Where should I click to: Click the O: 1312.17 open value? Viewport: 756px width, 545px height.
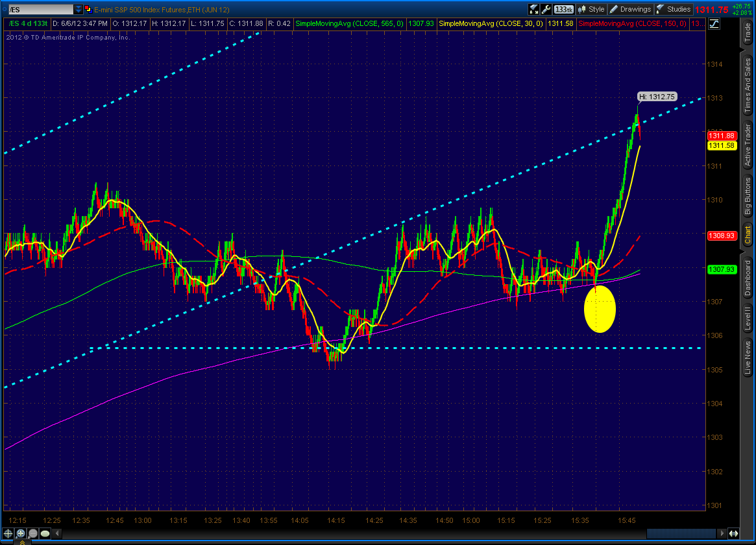point(129,23)
